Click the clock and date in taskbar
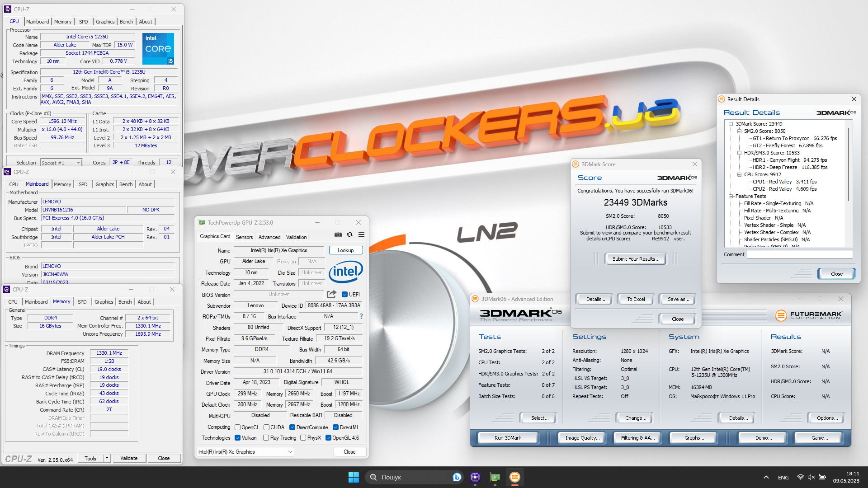This screenshot has width=868, height=488. click(x=846, y=477)
